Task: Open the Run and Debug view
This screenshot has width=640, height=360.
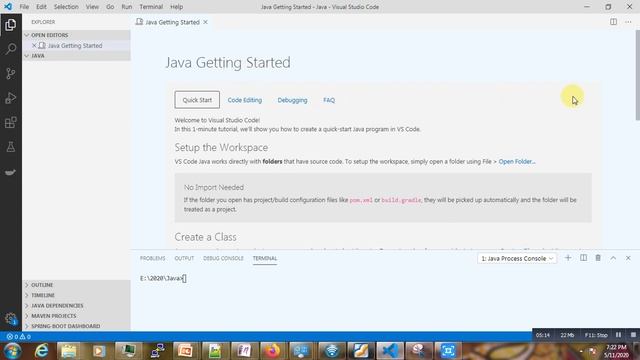Action: click(11, 98)
